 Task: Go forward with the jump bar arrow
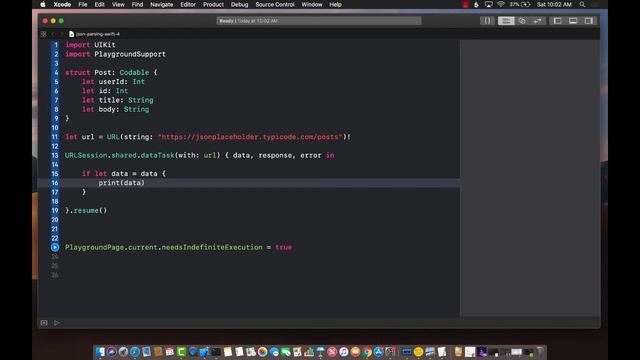click(61, 34)
